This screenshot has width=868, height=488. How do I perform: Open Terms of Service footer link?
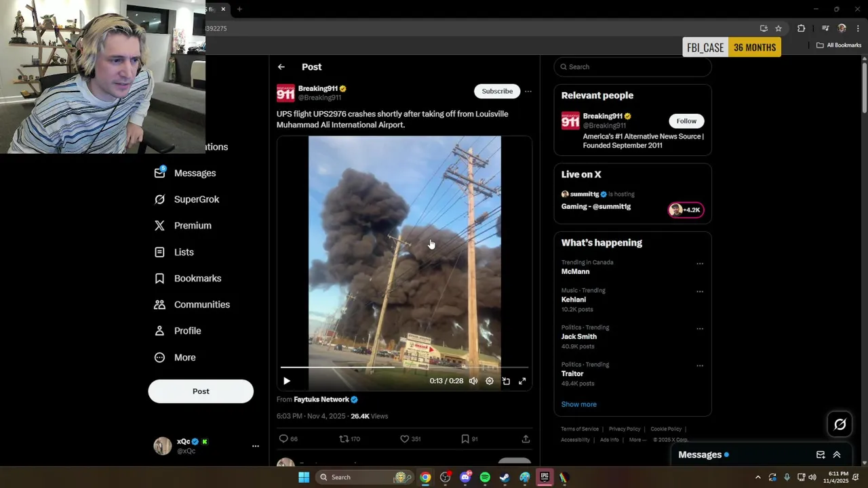[x=580, y=429]
